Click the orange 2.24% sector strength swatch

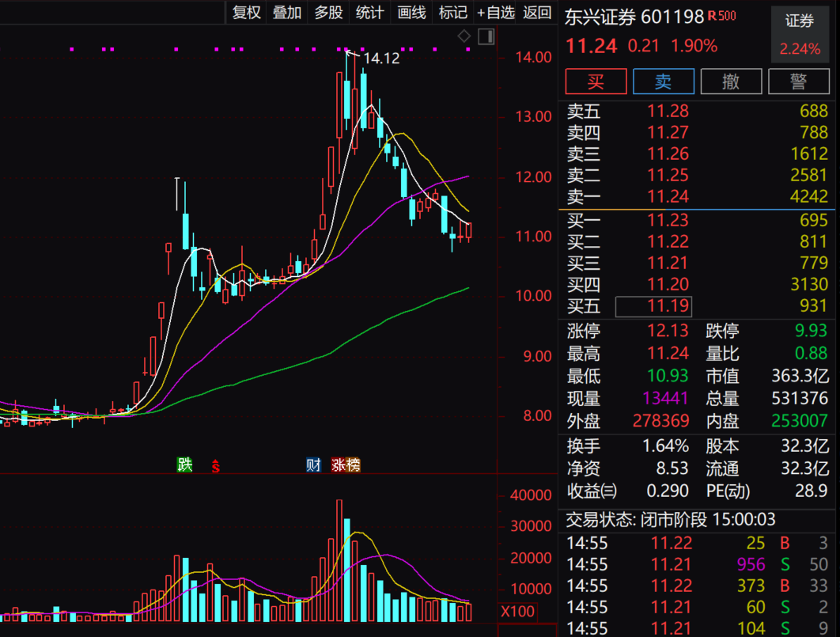[x=800, y=48]
